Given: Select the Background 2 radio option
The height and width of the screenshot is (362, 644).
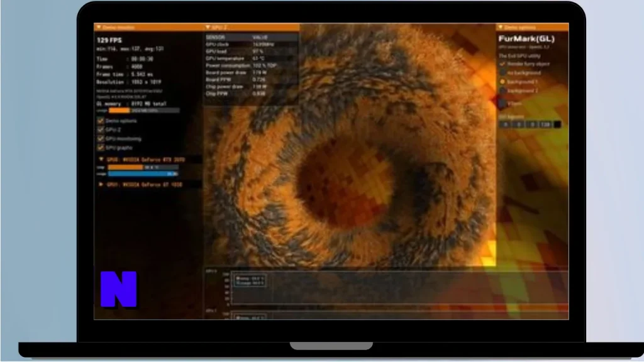Looking at the screenshot, I should (502, 90).
